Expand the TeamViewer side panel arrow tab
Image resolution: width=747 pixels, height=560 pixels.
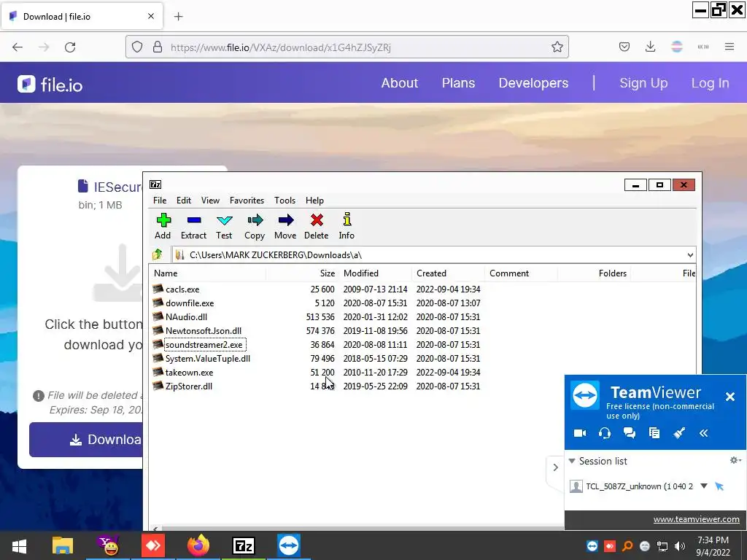[x=555, y=467]
